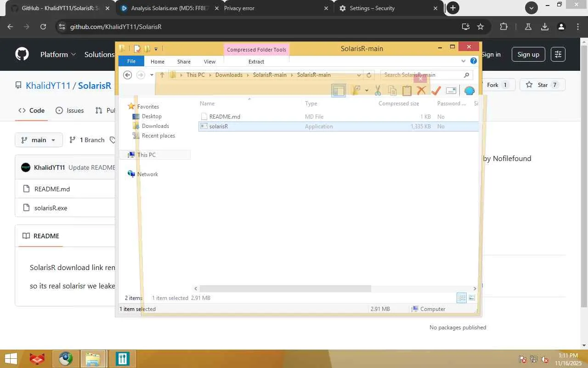Viewport: 588px width, 368px height.
Task: Close the Privacy error browser tab
Action: 326,8
